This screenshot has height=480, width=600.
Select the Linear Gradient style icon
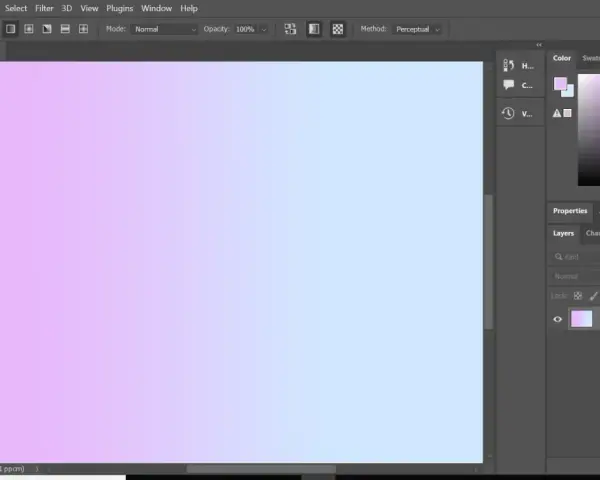(10, 29)
